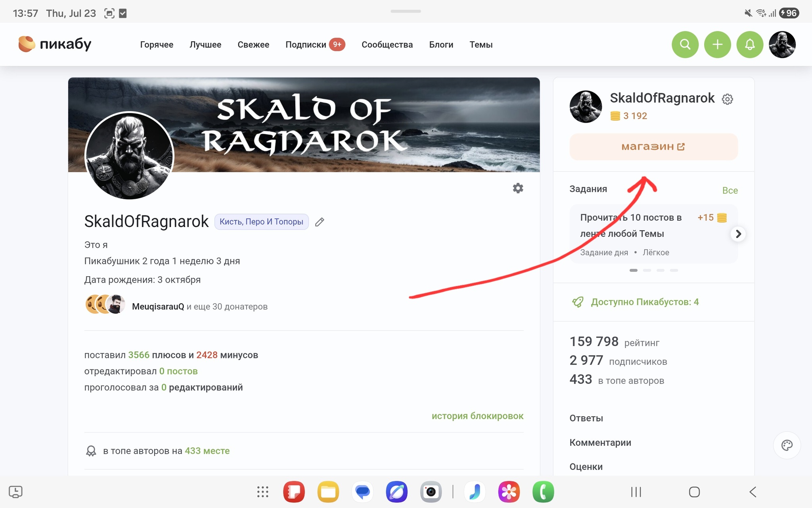Open the Сообщества tab
Screen dimensions: 812x508
click(x=387, y=44)
